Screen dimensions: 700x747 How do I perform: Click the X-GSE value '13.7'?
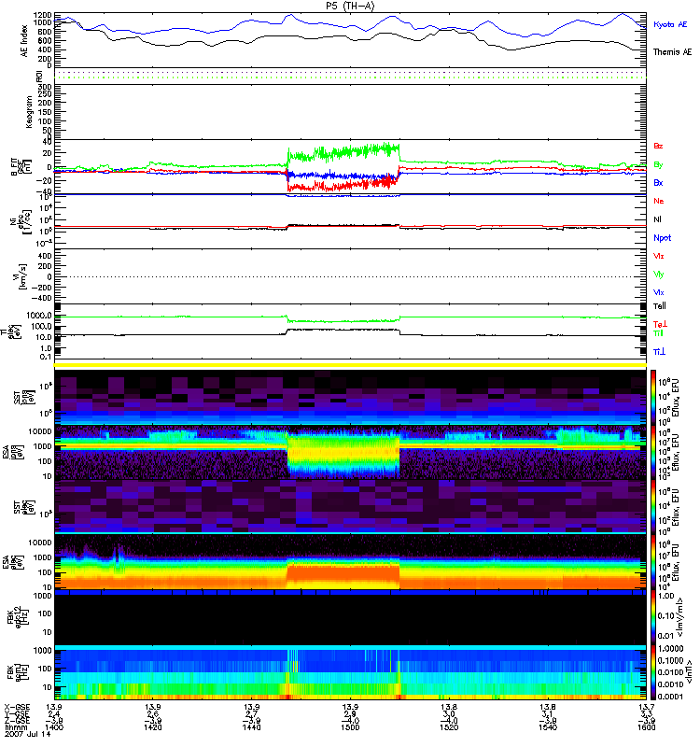coord(647,707)
